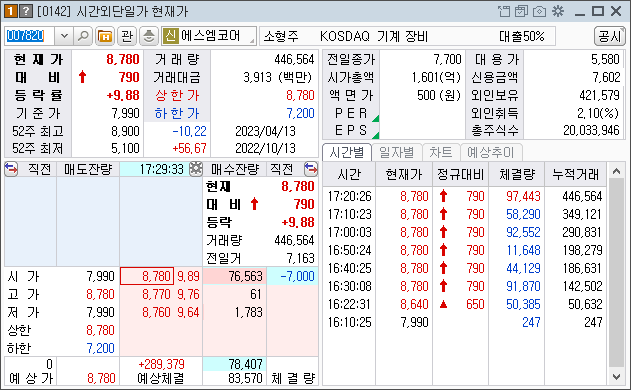Image resolution: width=631 pixels, height=390 pixels.
Task: Click scrollbar down arrow in time table
Action: (616, 377)
